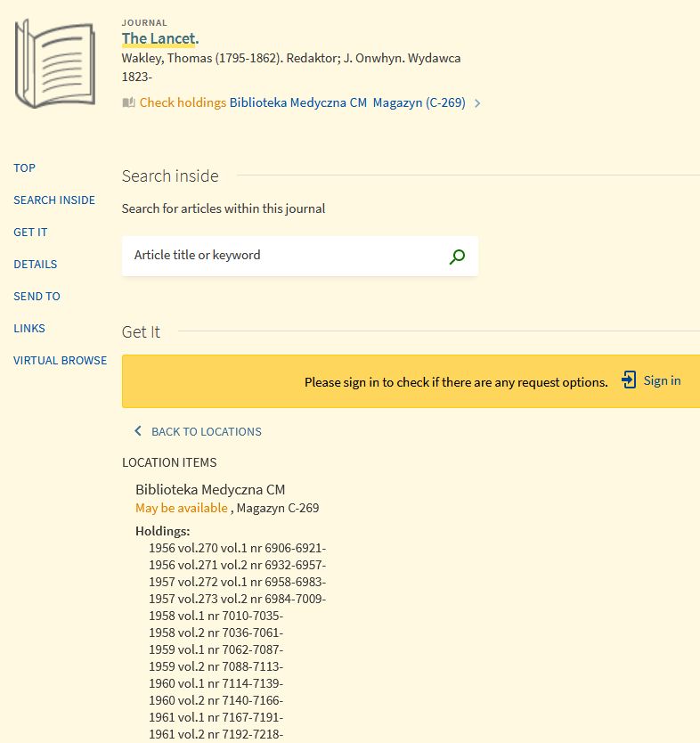Select holding row 1956 vol.270 vol.1 nr 6906-6921-
The image size is (700, 743).
pos(237,548)
